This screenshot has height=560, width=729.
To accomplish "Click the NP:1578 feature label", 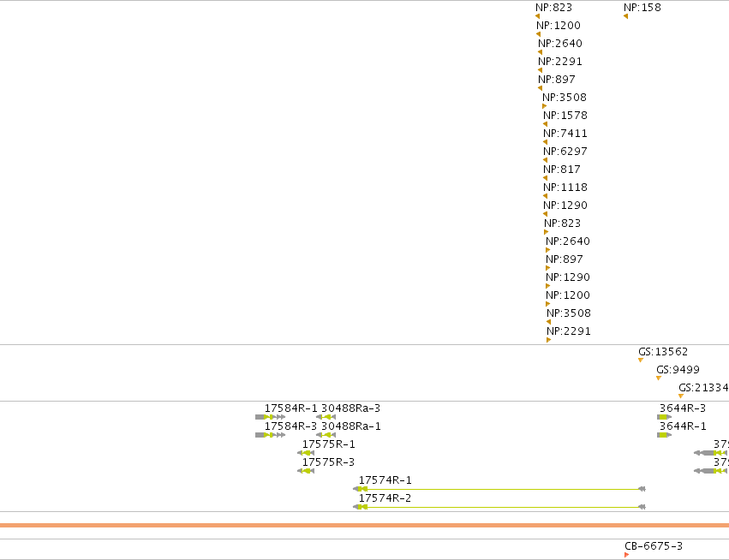I will pyautogui.click(x=565, y=116).
